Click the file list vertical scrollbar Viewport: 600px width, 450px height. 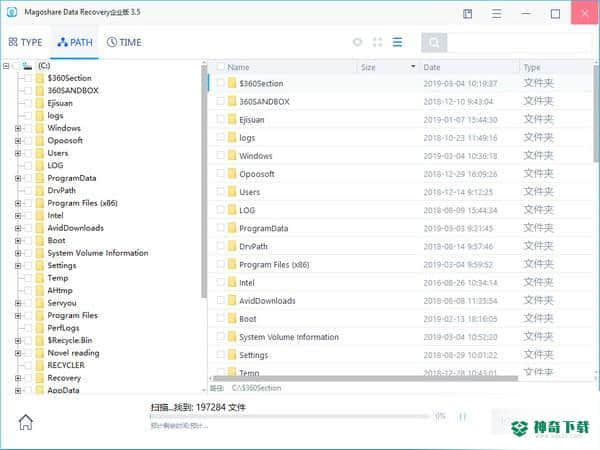coord(596,113)
